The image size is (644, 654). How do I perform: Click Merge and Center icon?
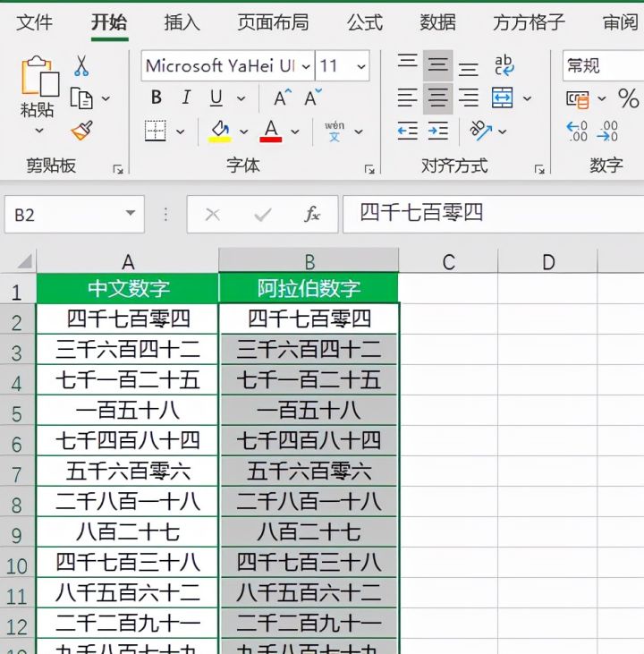tap(502, 98)
